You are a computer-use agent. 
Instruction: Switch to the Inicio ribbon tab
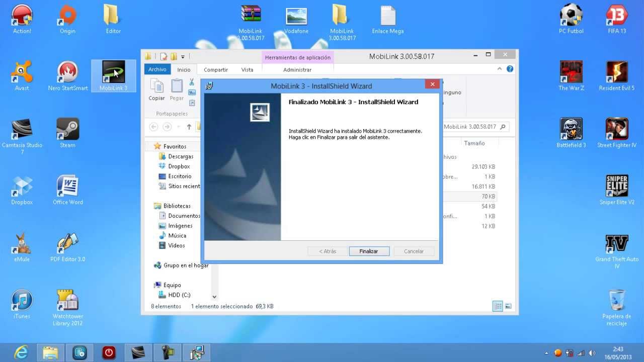184,70
